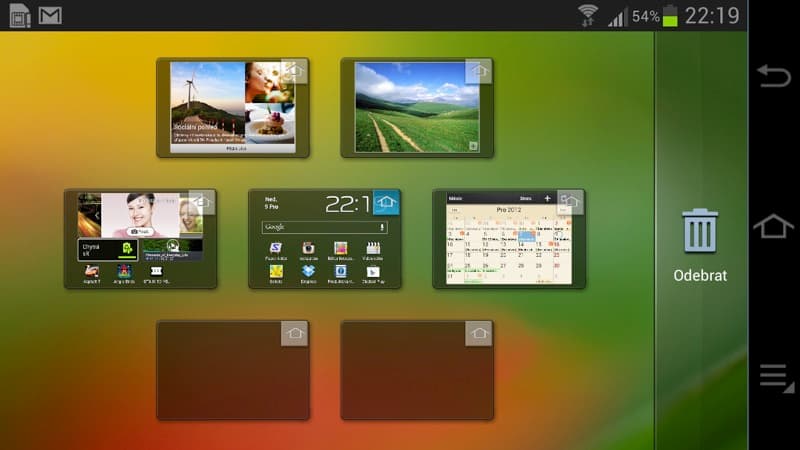Screen dimensions: 800x450
Task: Tap the Back navigation button
Action: 773,76
